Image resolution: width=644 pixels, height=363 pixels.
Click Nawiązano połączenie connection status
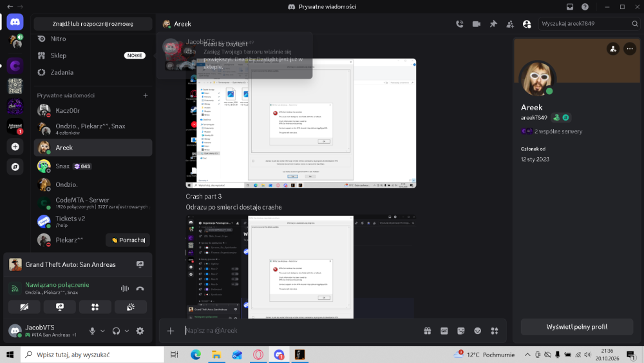click(x=57, y=285)
